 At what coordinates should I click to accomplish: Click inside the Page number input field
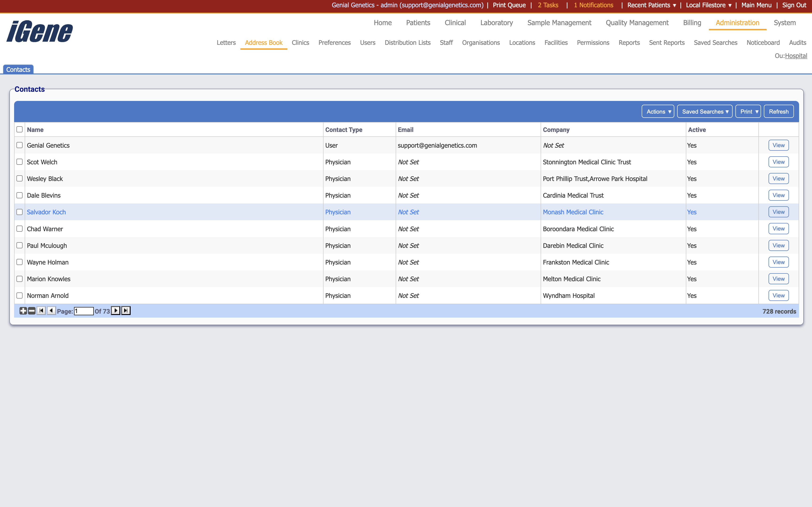pos(84,311)
